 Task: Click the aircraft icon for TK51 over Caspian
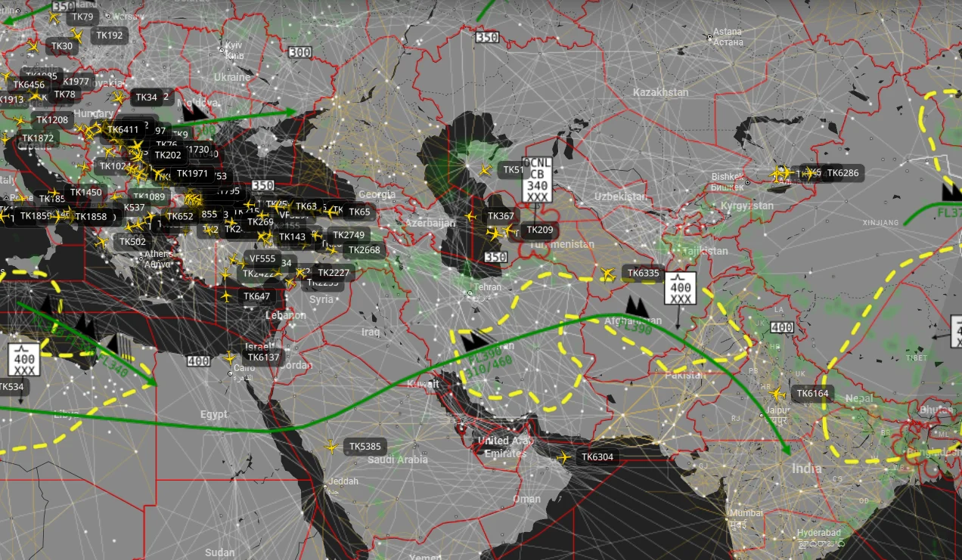click(485, 170)
